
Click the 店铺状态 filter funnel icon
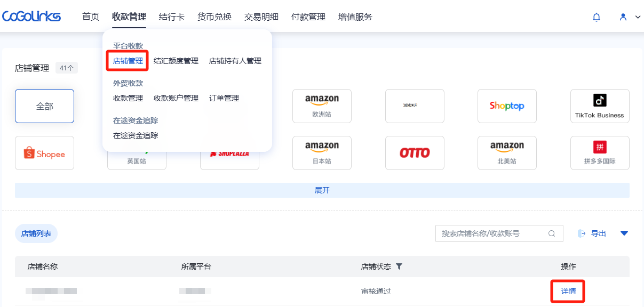pos(399,266)
